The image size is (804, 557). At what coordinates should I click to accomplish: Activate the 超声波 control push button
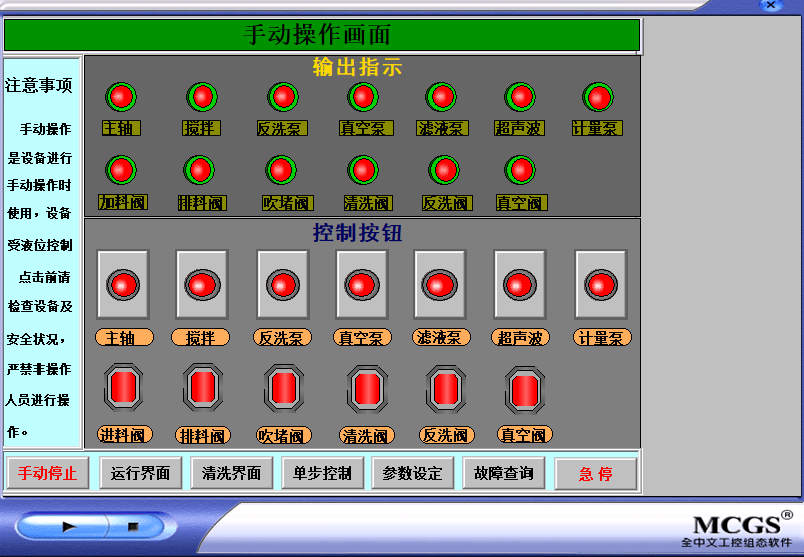click(x=519, y=284)
